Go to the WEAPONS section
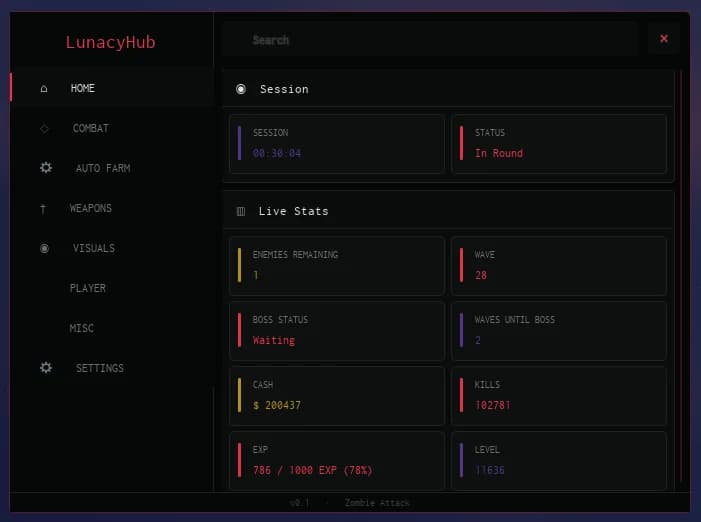The height and width of the screenshot is (522, 701). click(x=112, y=208)
